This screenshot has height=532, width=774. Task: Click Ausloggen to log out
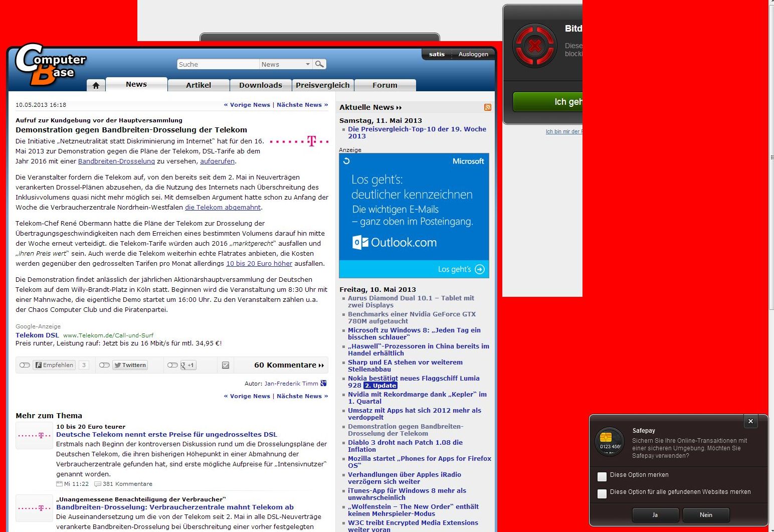(473, 54)
